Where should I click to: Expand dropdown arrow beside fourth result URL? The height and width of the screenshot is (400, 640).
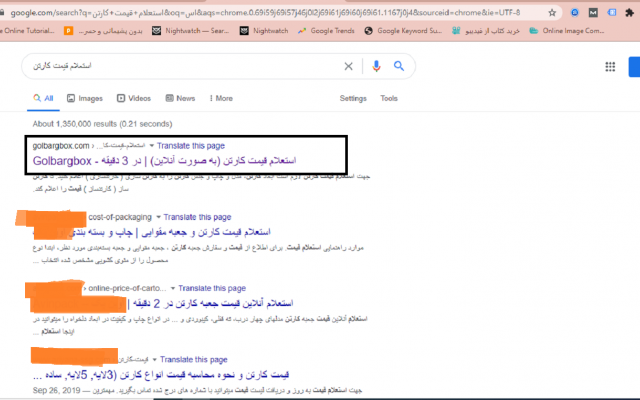[154, 360]
